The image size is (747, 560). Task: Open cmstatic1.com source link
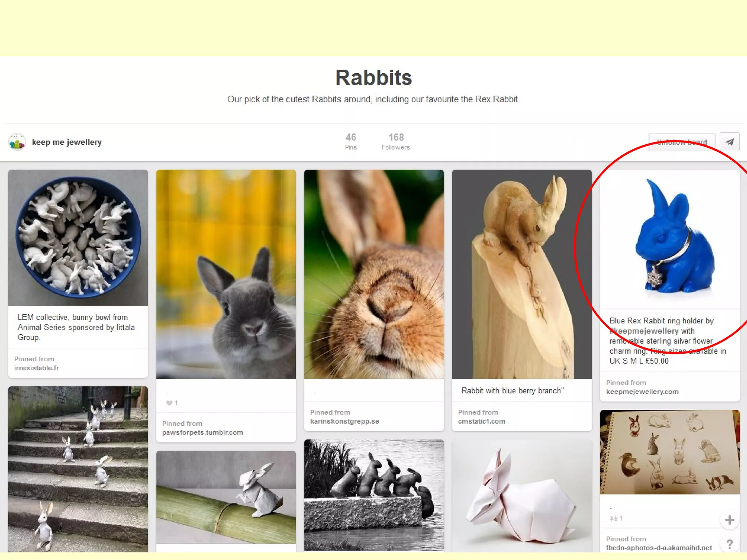click(481, 421)
